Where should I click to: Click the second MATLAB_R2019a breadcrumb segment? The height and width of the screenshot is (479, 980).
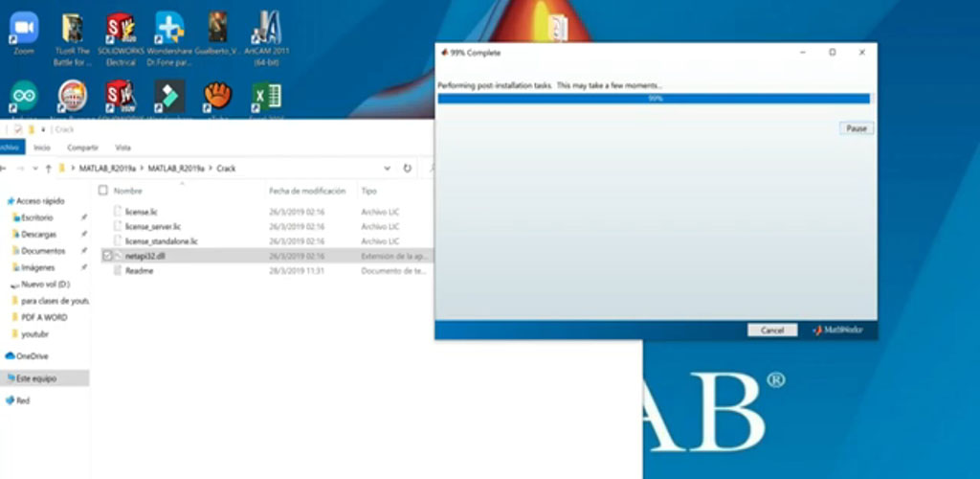176,169
